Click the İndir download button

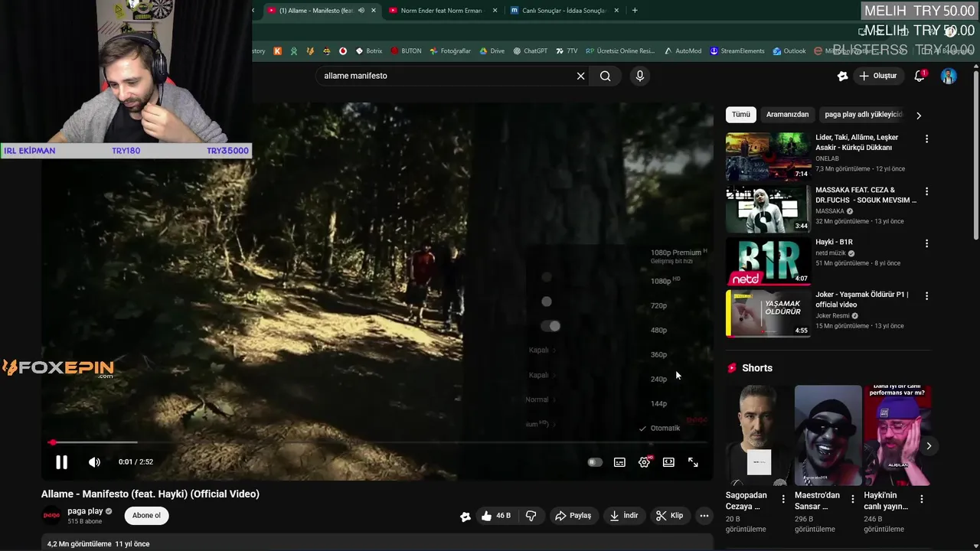623,516
